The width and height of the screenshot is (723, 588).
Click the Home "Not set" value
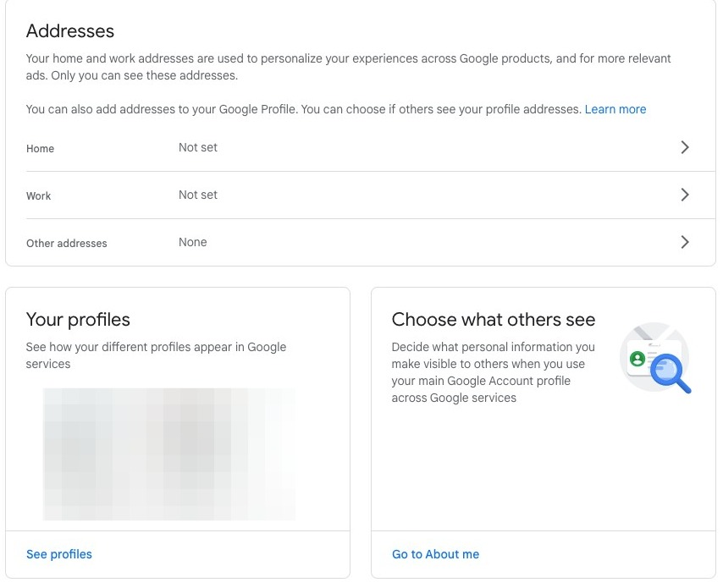198,147
